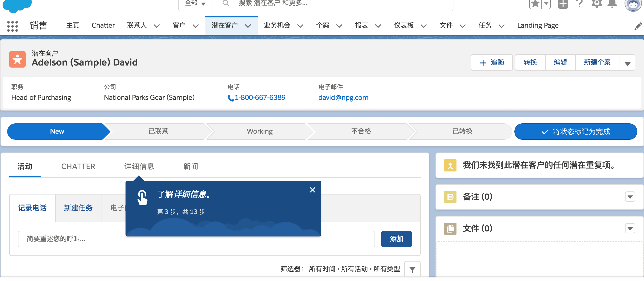
Task: Open the activity filter funnel icon
Action: click(x=412, y=269)
